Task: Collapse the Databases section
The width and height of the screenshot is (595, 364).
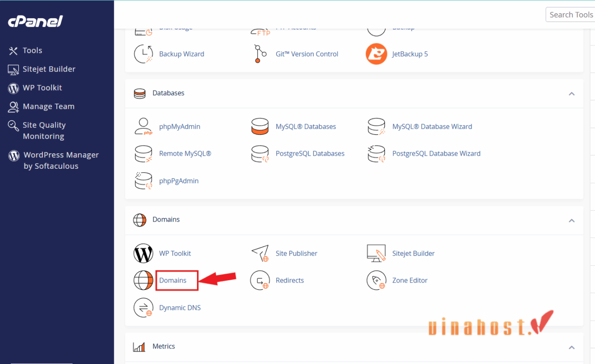Action: coord(571,94)
